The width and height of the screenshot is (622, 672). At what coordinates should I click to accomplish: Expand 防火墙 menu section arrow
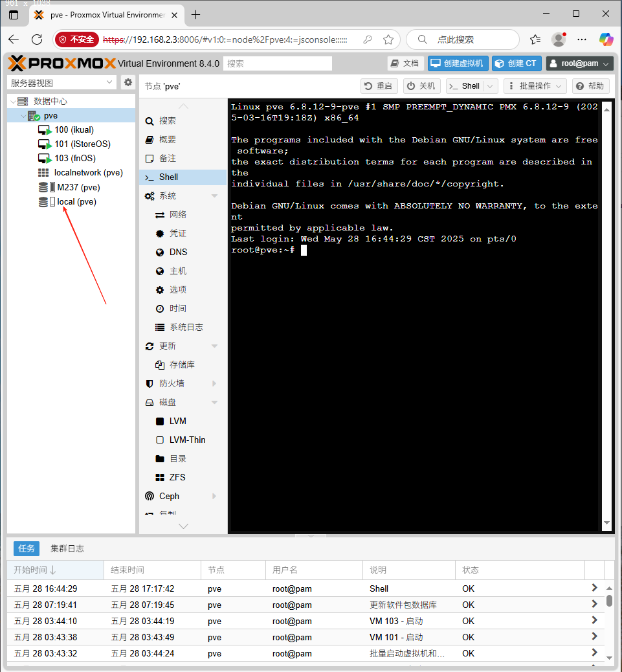215,383
